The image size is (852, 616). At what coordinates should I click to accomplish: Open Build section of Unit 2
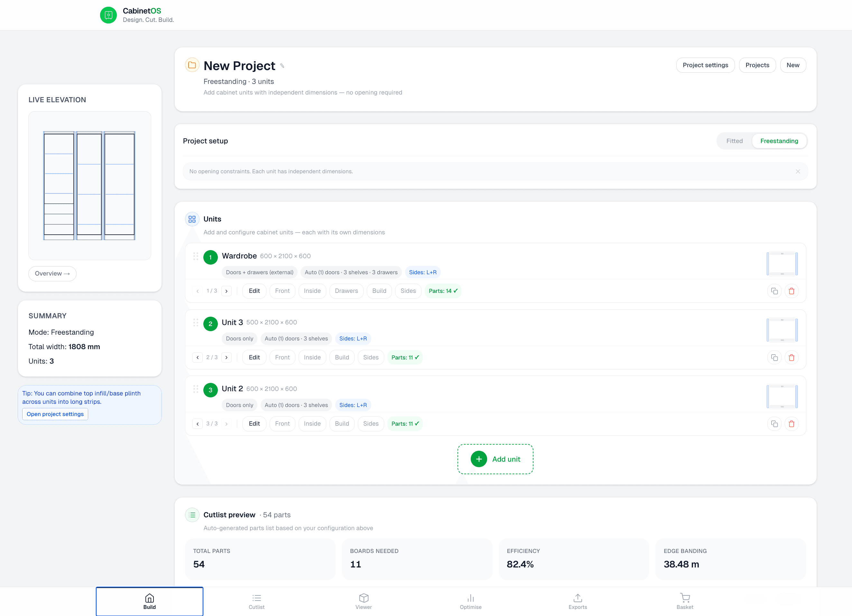coord(342,424)
